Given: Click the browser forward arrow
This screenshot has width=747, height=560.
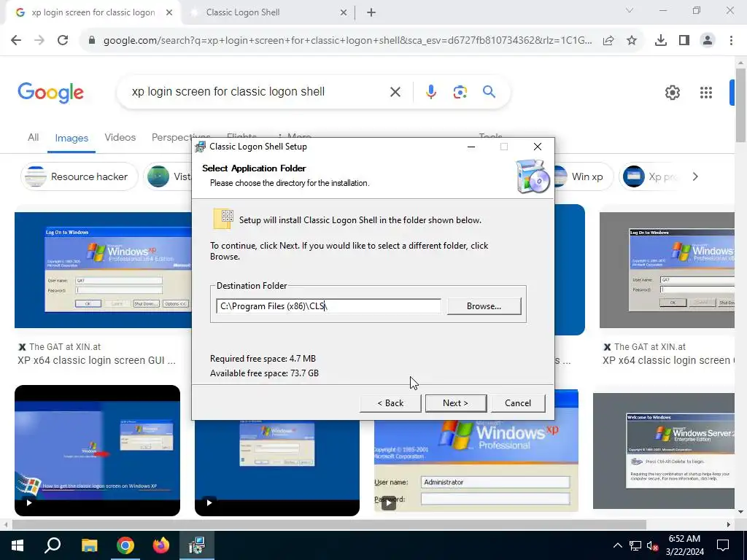Looking at the screenshot, I should (x=39, y=41).
